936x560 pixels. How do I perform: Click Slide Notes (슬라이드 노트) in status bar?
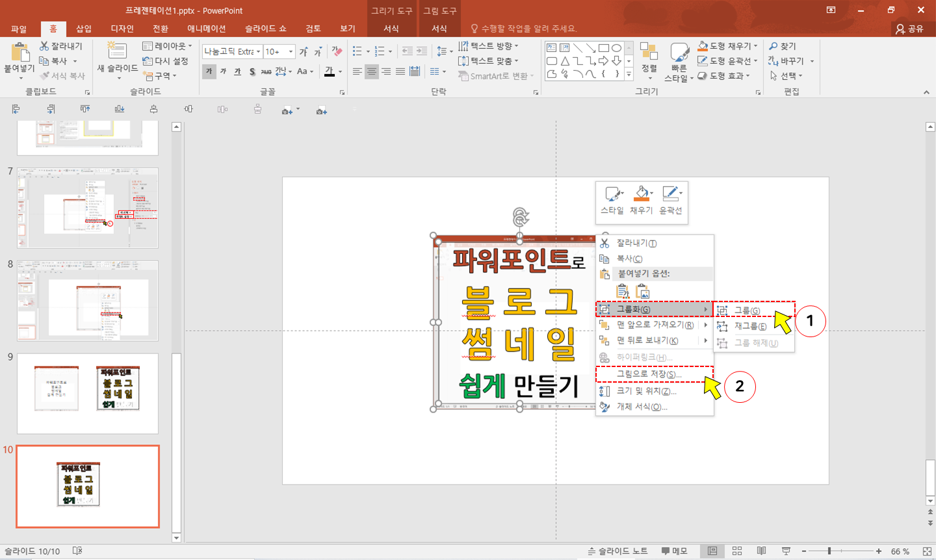click(x=617, y=551)
